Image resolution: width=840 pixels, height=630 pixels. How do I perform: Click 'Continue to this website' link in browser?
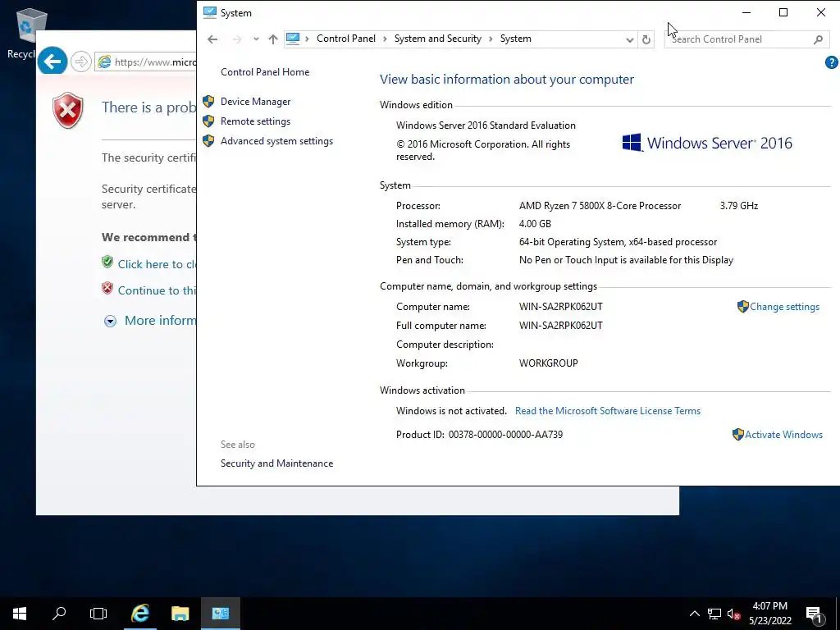pyautogui.click(x=157, y=290)
